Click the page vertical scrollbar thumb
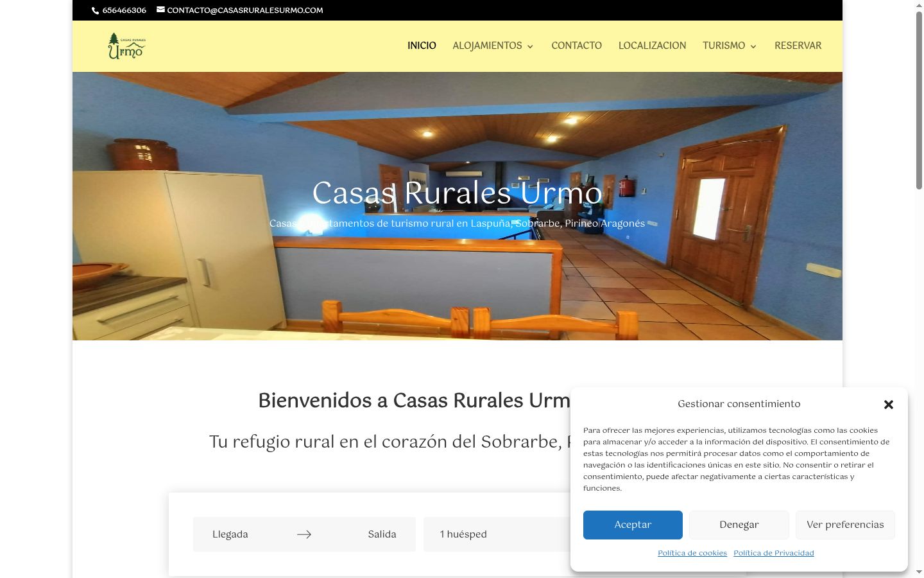Viewport: 924px width, 578px height. (x=919, y=100)
